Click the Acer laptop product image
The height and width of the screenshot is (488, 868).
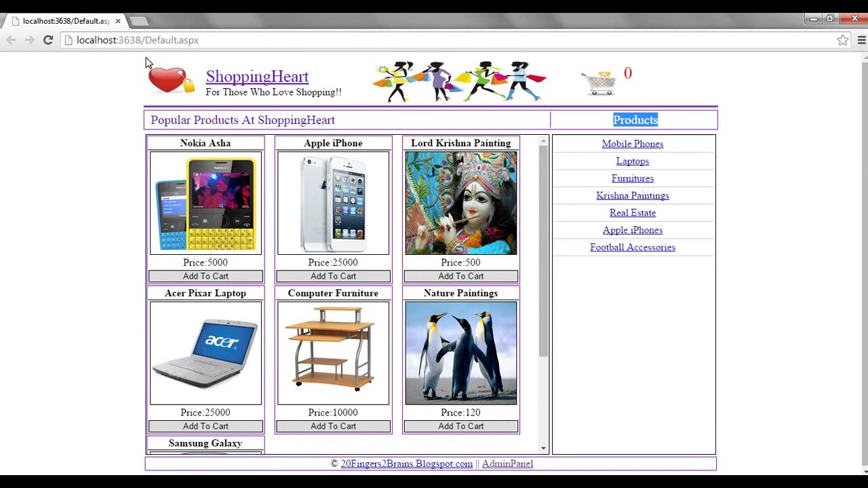(x=205, y=353)
